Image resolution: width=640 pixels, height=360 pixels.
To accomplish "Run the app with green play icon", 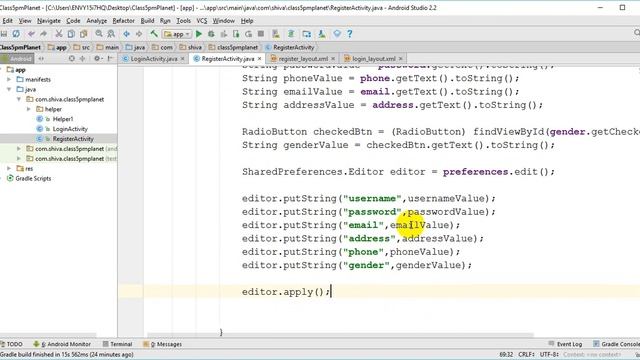I will pyautogui.click(x=199, y=34).
